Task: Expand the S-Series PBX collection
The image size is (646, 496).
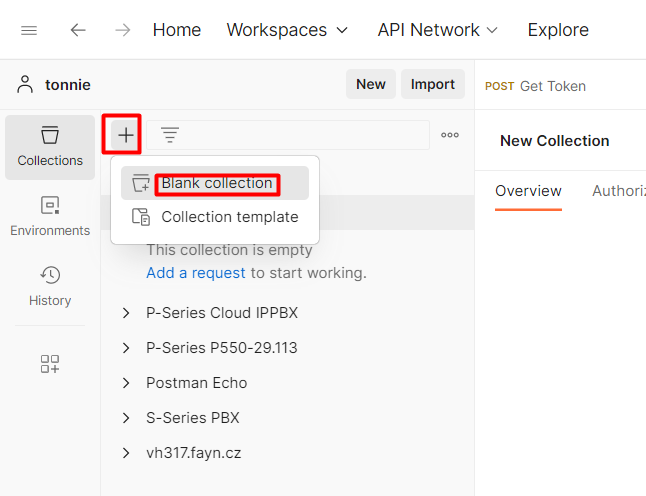Action: [x=126, y=418]
